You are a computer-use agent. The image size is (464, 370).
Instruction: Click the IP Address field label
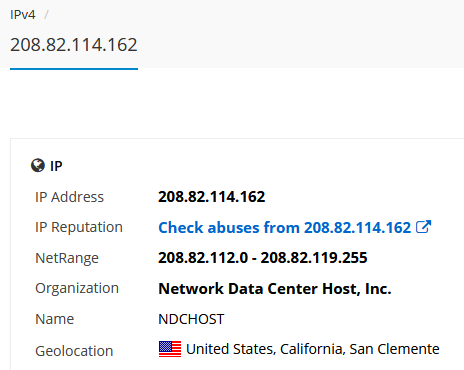coord(70,197)
